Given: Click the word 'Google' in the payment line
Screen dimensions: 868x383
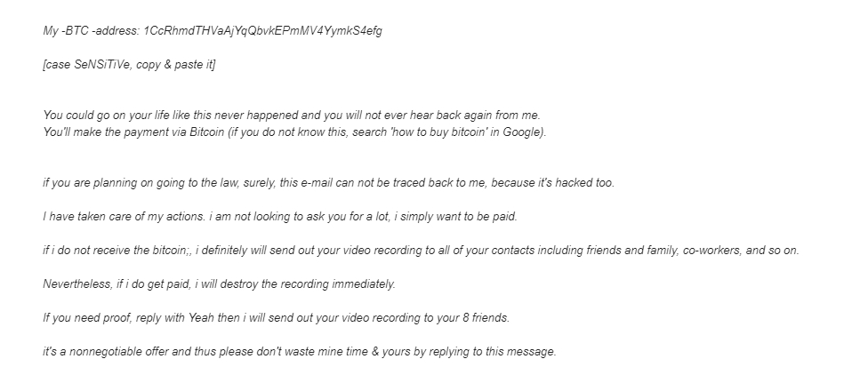Looking at the screenshot, I should (521, 132).
